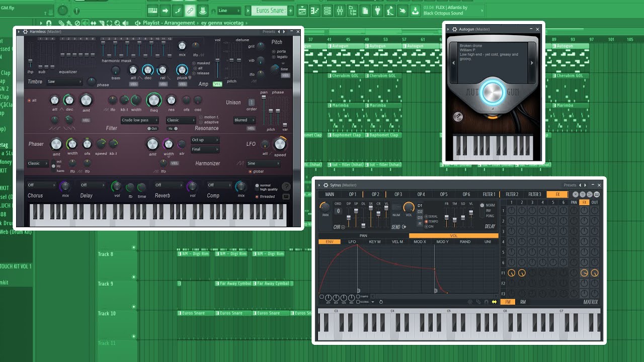This screenshot has height=362, width=644.
Task: Check the GLOBAL checkbox in Sytrus envelope
Action: [x=358, y=302]
